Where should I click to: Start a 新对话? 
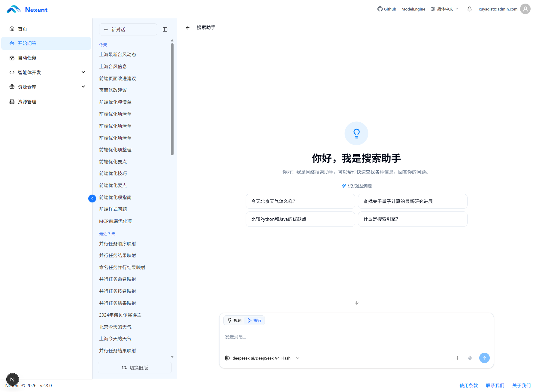pyautogui.click(x=128, y=29)
